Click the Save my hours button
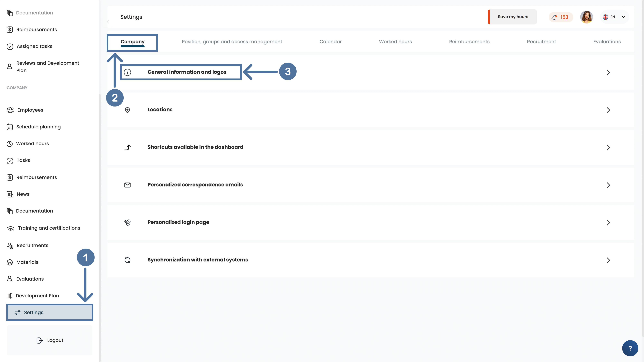 pos(512,17)
